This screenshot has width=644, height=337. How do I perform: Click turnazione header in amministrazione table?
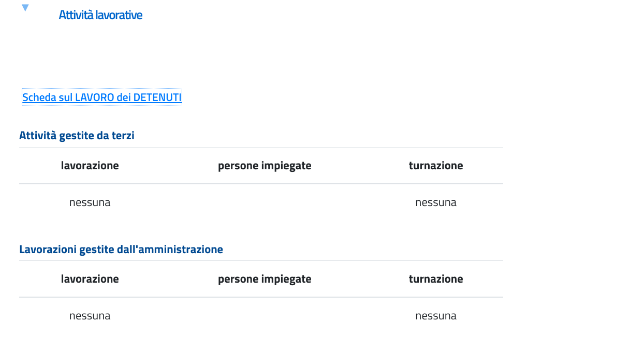pyautogui.click(x=436, y=279)
